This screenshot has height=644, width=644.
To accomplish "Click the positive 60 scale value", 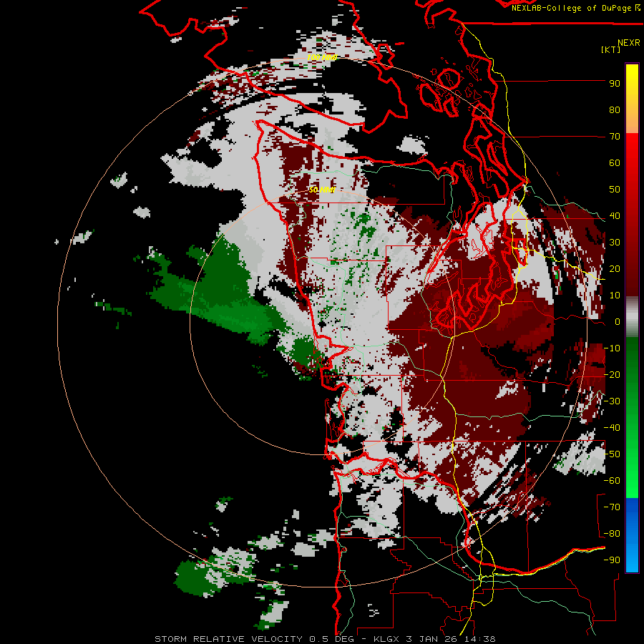I will click(x=615, y=162).
